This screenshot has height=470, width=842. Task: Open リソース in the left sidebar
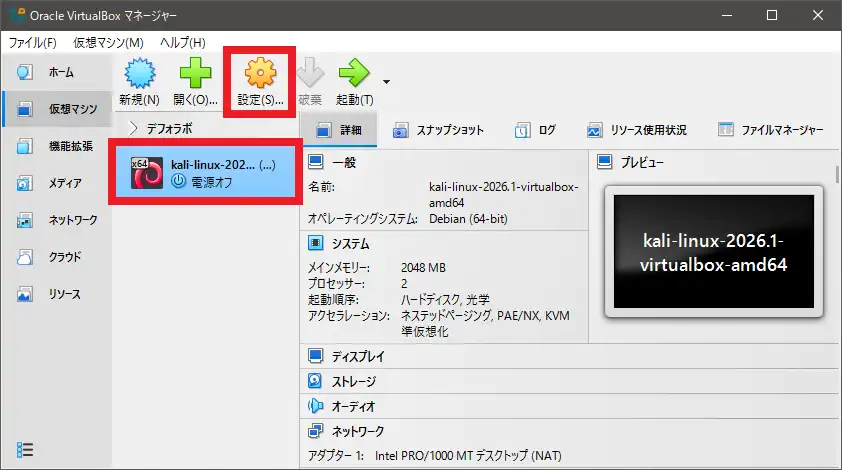coord(57,294)
